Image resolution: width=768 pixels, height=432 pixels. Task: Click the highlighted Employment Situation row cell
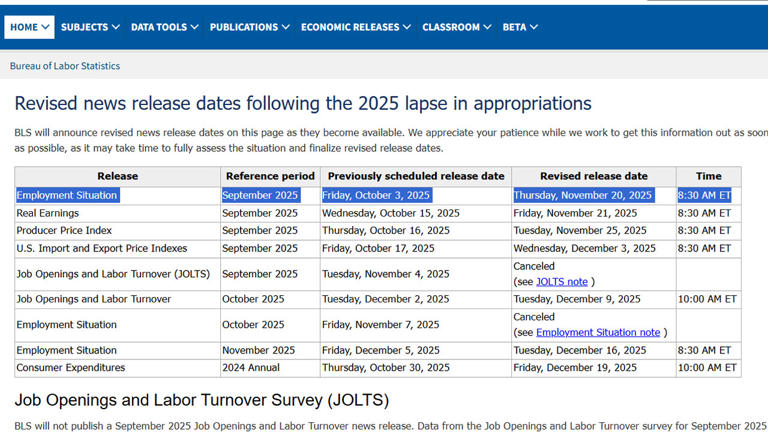coord(67,195)
